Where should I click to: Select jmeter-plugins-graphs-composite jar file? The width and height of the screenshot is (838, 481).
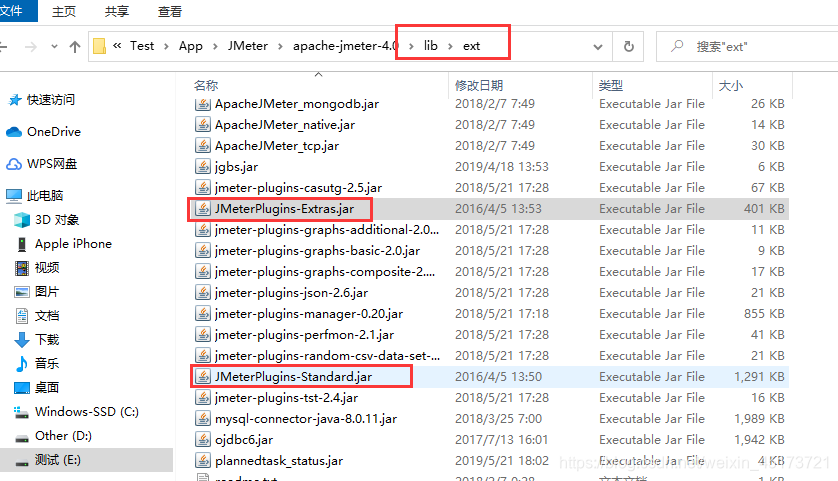coord(325,271)
